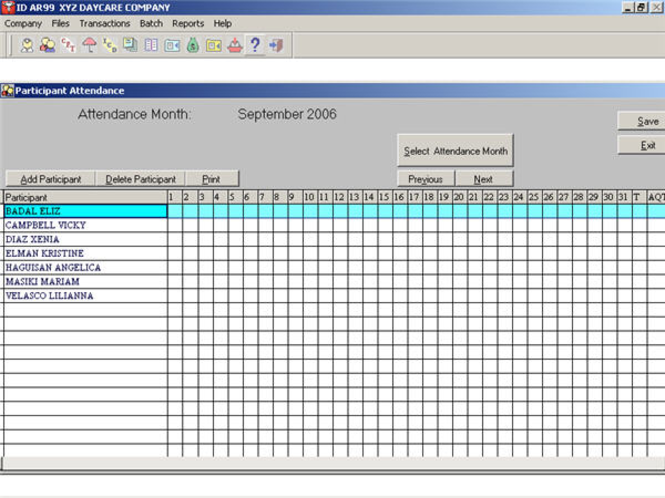Click the T total column header
665x498 pixels.
pos(639,197)
